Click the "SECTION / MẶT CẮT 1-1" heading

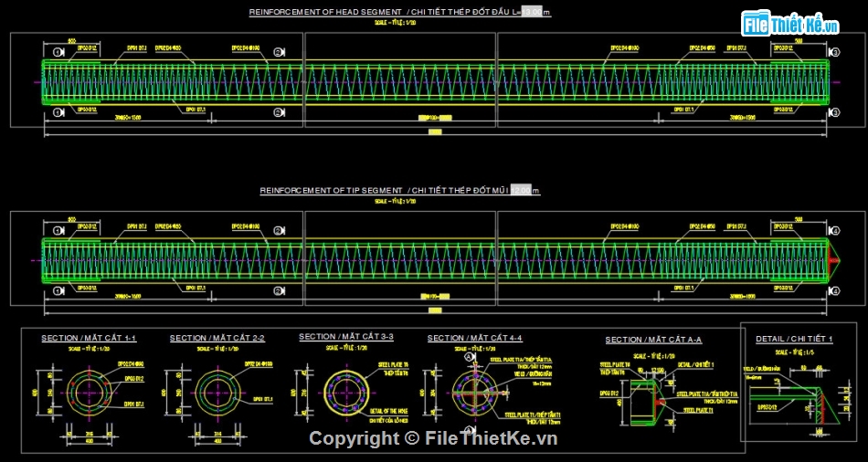[89, 338]
